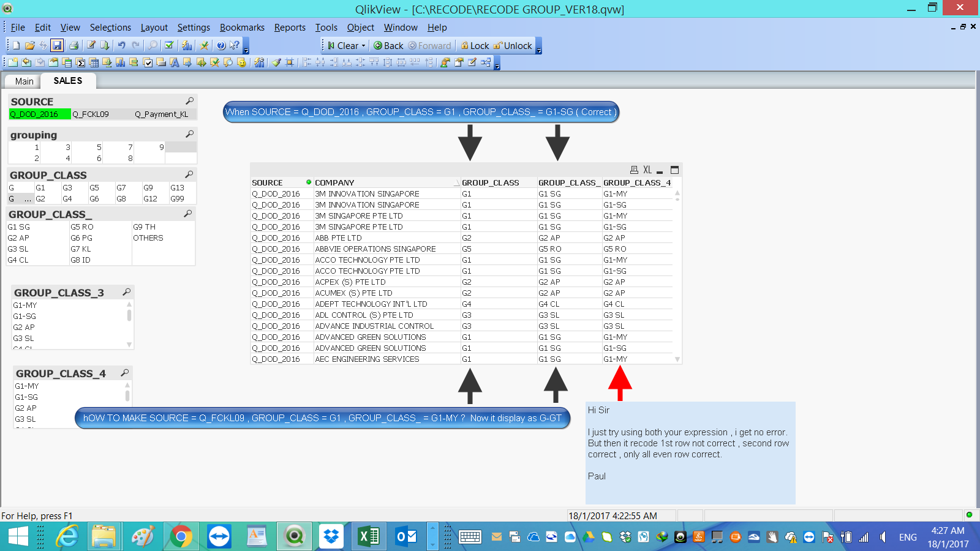Click Back in the navigation toolbar
Screen dimensions: 980x551
click(x=389, y=45)
